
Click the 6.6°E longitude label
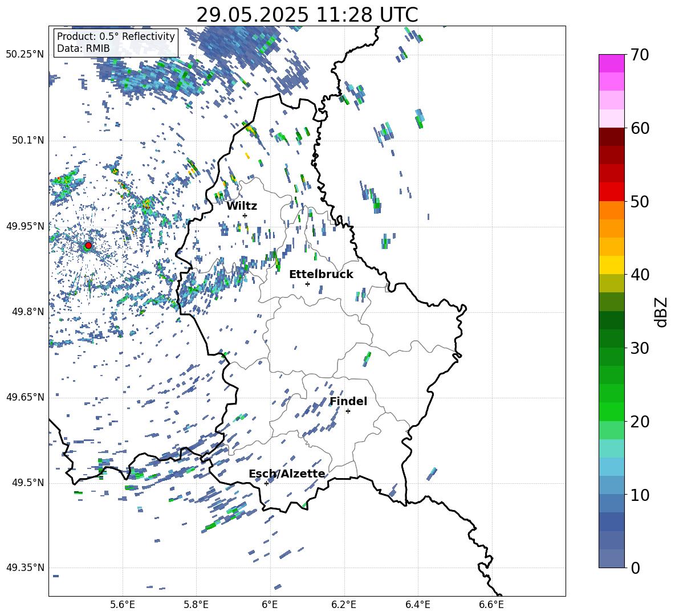[491, 605]
